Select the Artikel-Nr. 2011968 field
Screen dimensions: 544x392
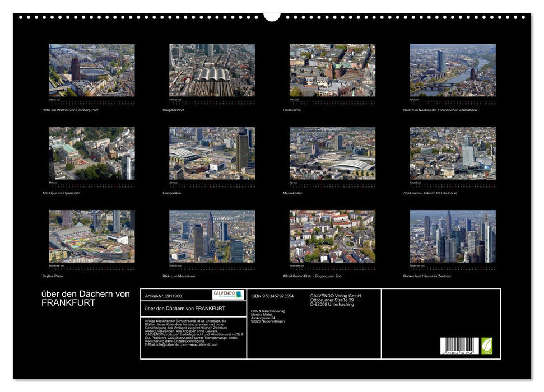162,295
